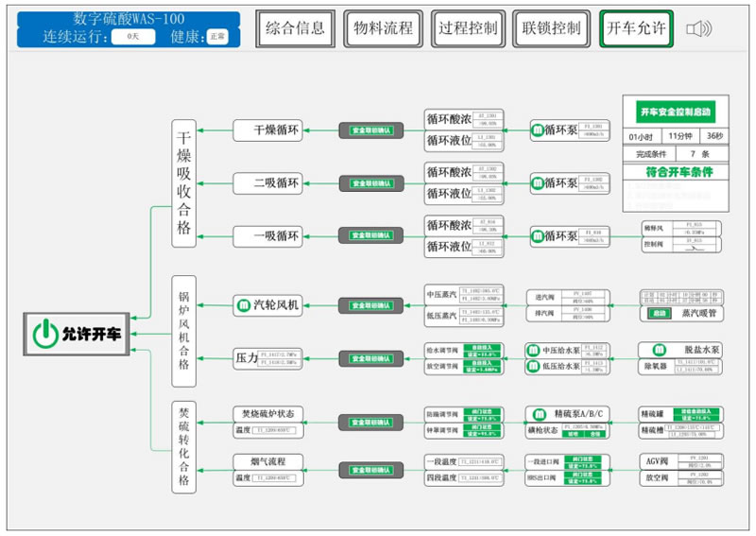Click the 循环泵 icon in 干燥循环 row
Image resolution: width=756 pixels, height=536 pixels.
click(x=537, y=130)
